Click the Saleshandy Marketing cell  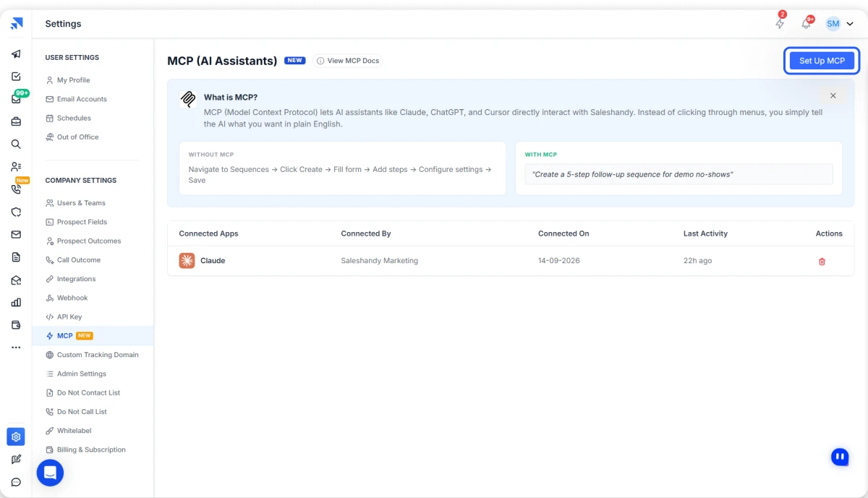coord(379,261)
